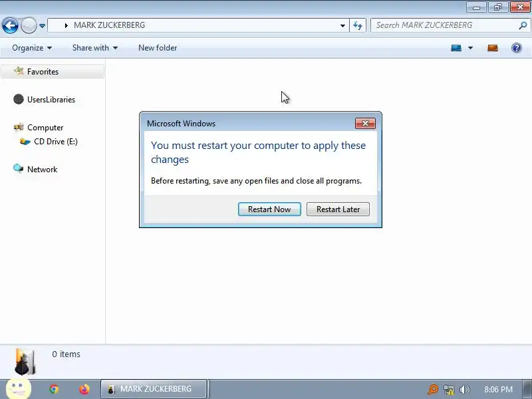The image size is (532, 399).
Task: Click Restart Later in the dialog
Action: pos(338,209)
